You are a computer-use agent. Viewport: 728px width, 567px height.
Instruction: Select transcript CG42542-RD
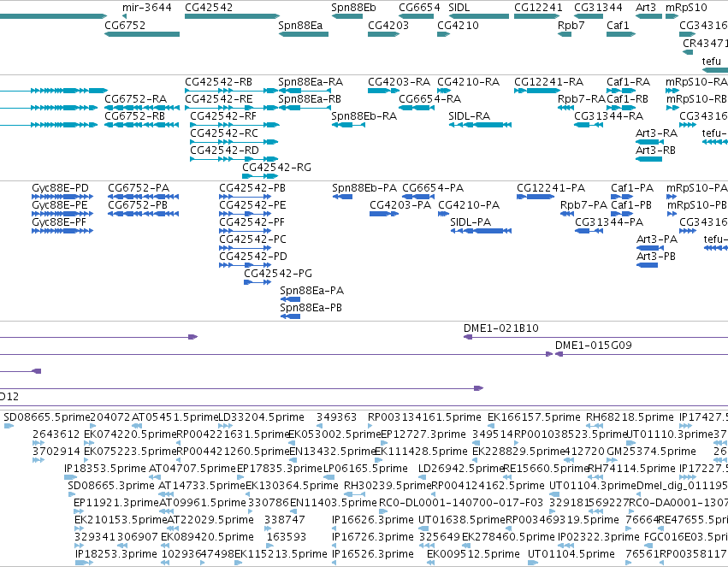coord(234,159)
